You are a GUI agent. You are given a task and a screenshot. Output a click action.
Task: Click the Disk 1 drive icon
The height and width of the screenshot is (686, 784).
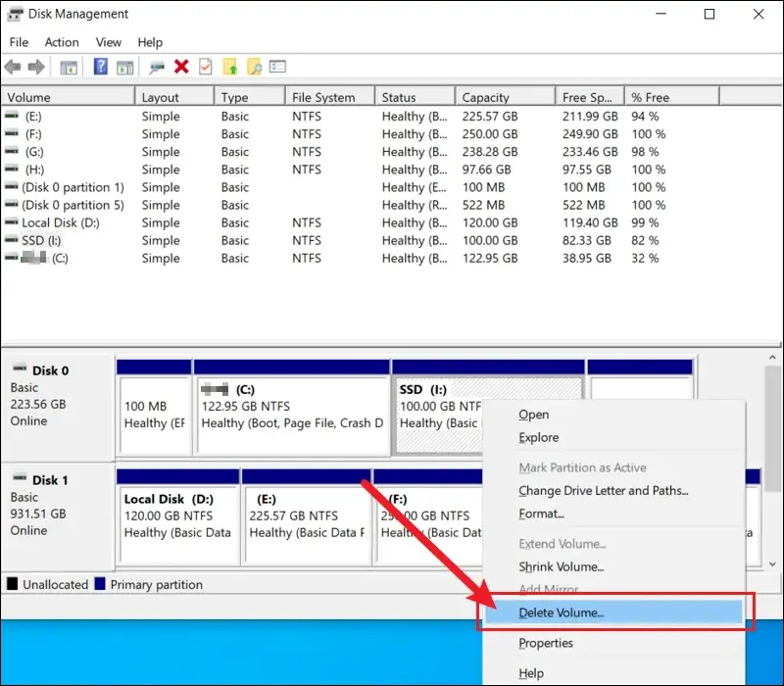[20, 478]
